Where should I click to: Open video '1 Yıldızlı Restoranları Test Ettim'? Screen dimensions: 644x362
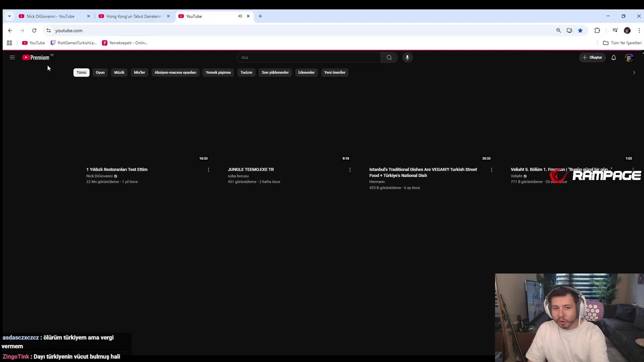click(117, 169)
